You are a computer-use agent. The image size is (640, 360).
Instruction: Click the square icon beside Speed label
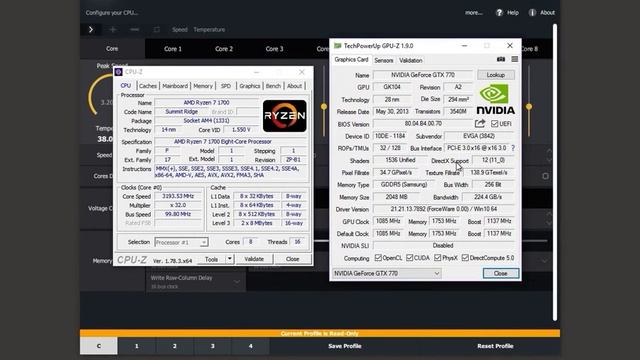click(157, 29)
